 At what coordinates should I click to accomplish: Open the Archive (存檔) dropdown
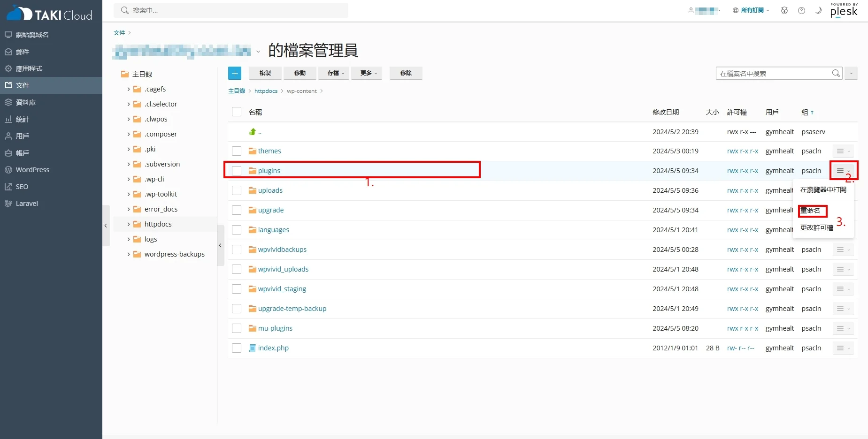click(334, 73)
